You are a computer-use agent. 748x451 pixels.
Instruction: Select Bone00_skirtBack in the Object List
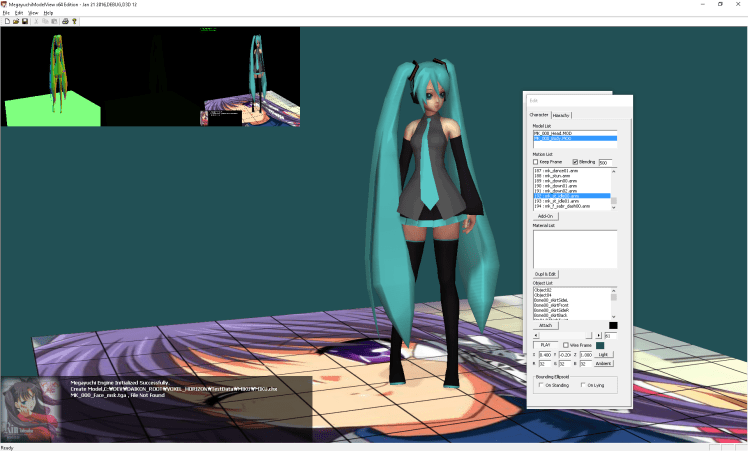click(572, 315)
